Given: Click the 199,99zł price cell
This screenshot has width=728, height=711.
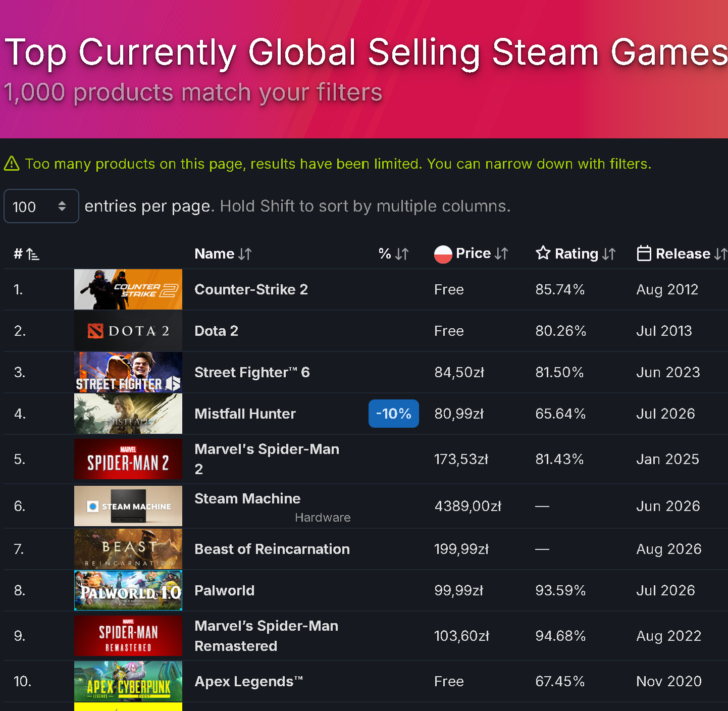Looking at the screenshot, I should (462, 549).
